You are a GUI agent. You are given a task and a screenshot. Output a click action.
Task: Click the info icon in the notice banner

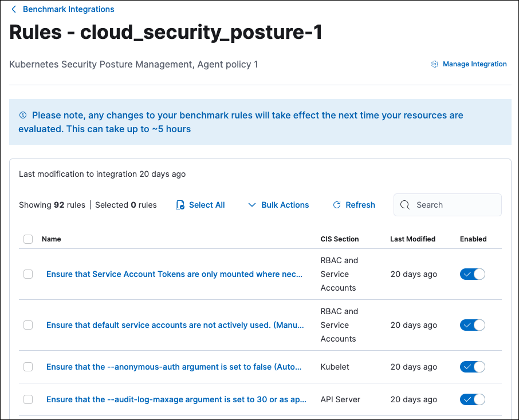[23, 115]
